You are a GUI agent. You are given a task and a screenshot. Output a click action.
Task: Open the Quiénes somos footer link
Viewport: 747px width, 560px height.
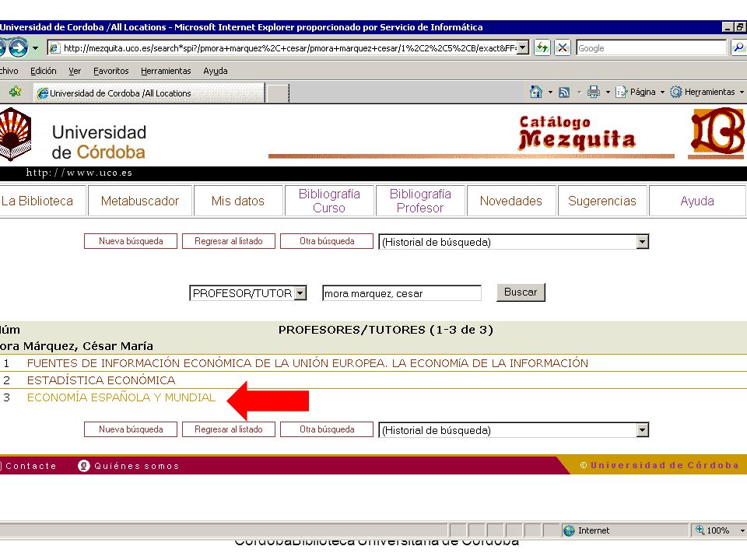(137, 466)
